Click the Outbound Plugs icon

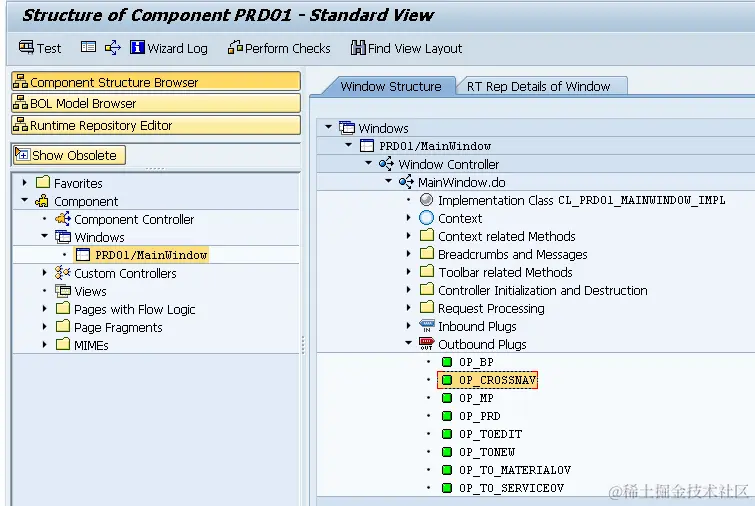(427, 344)
